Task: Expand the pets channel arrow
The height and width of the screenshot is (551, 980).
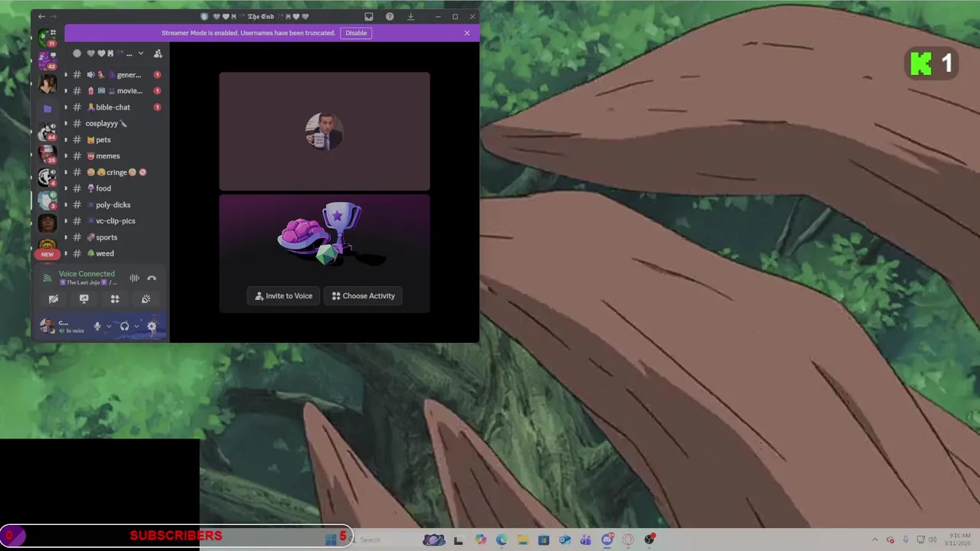Action: point(66,140)
